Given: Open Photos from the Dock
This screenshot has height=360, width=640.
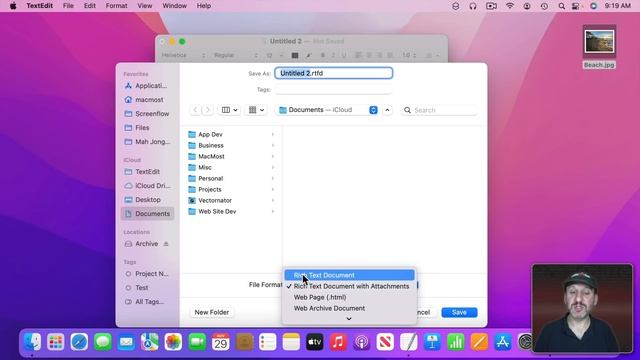Looking at the screenshot, I should pyautogui.click(x=173, y=342).
